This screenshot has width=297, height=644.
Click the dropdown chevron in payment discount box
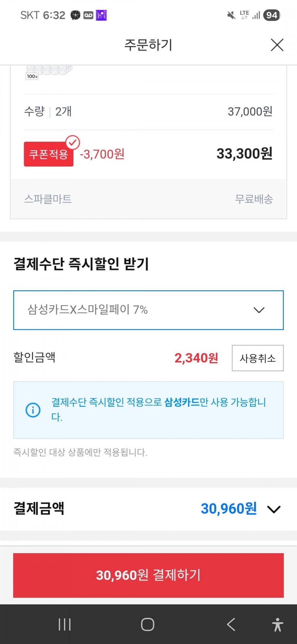point(259,310)
